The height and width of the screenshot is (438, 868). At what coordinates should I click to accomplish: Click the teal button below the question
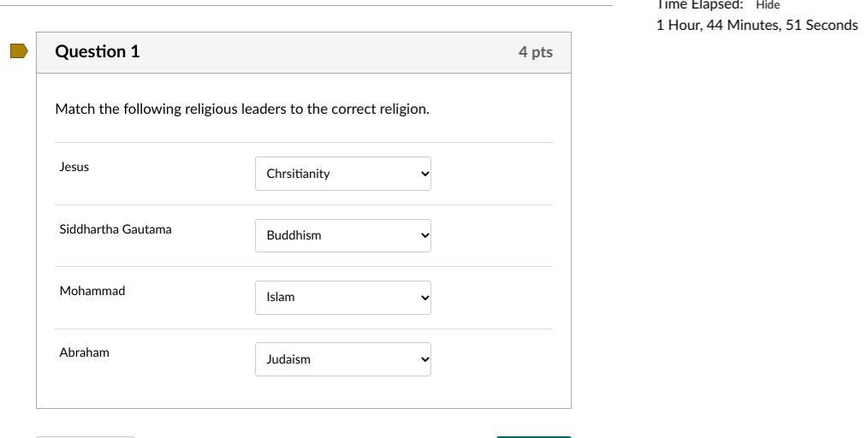(x=533, y=436)
